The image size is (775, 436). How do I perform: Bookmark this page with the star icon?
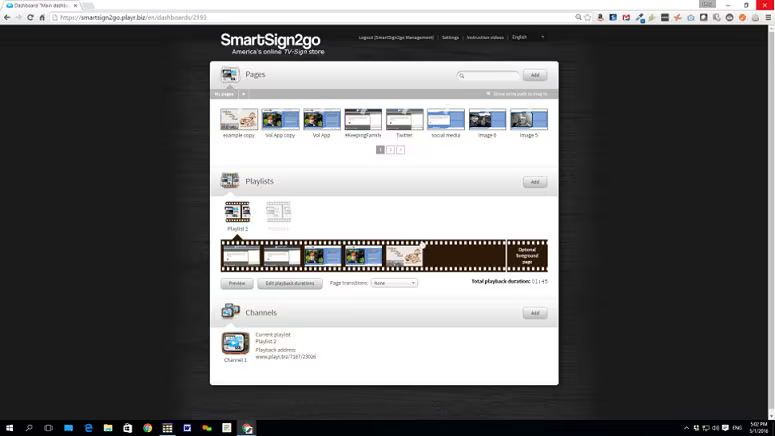pyautogui.click(x=588, y=17)
